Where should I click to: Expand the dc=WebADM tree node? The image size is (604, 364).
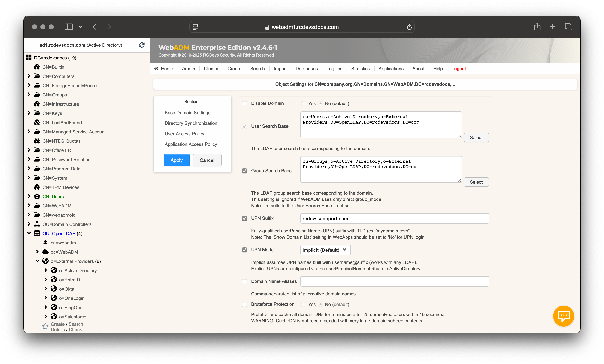coord(37,252)
